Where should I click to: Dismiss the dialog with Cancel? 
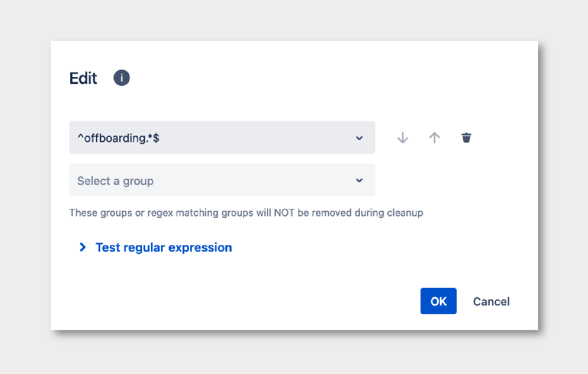[491, 301]
